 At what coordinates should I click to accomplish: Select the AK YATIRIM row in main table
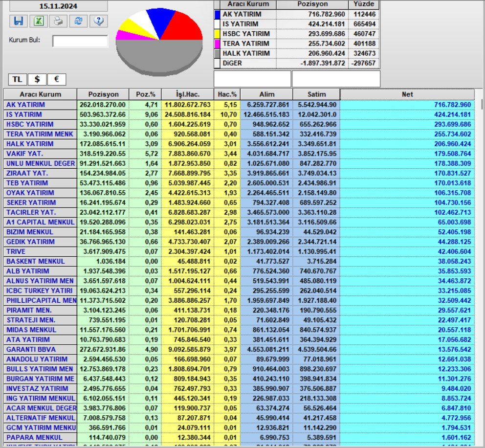click(x=239, y=105)
